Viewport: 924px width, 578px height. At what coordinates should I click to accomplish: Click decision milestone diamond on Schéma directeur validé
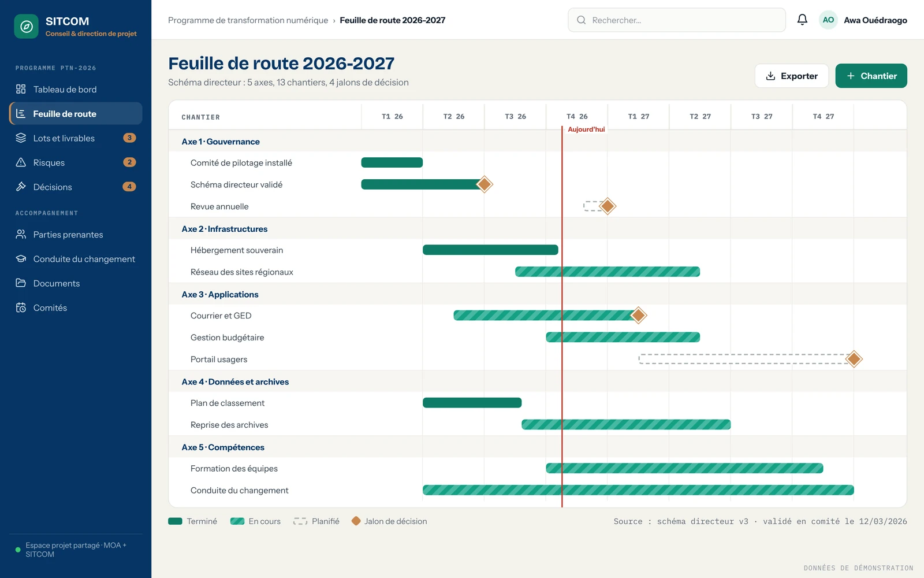485,184
